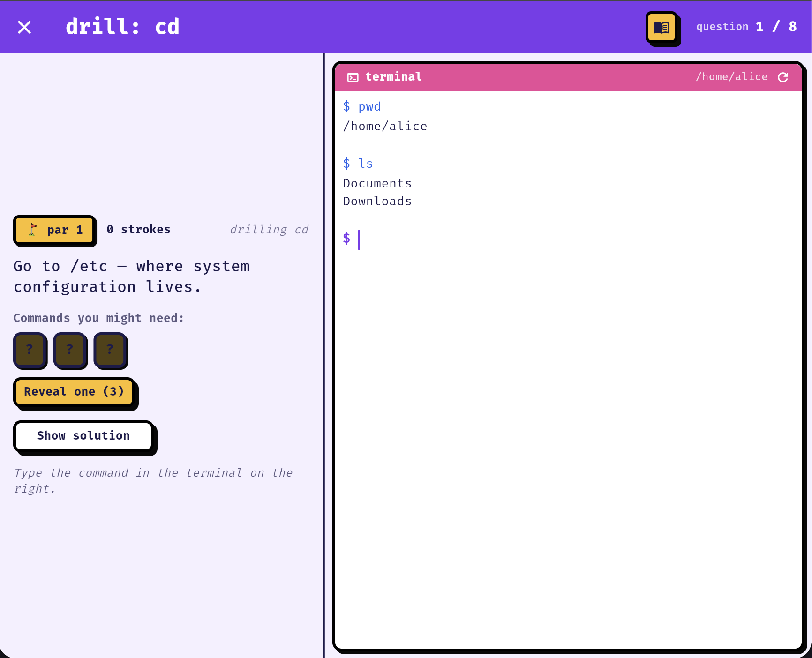Viewport: 812px width, 658px height.
Task: Click Reveal one (3) button
Action: [x=74, y=392]
